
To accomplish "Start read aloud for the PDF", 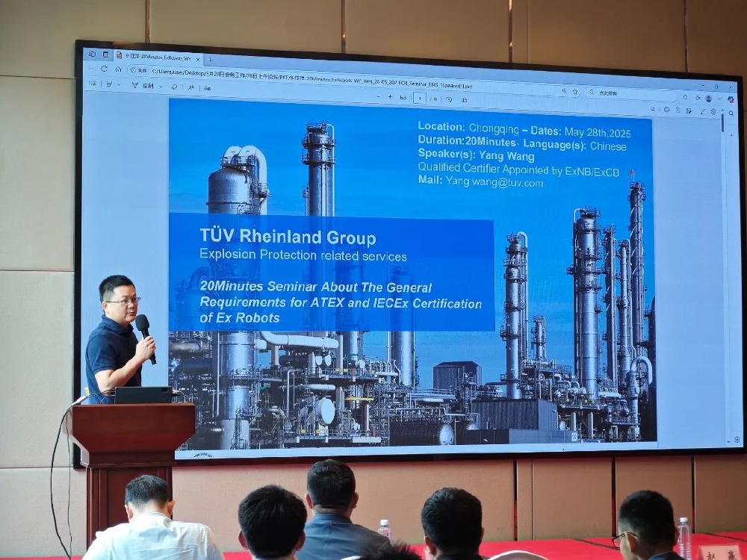I will point(191,87).
